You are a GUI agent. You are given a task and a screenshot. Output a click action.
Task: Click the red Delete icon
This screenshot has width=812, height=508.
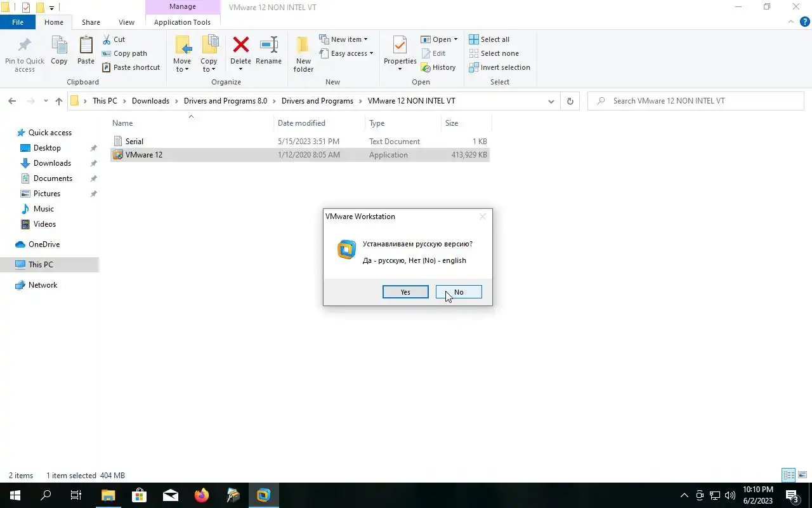pyautogui.click(x=240, y=46)
